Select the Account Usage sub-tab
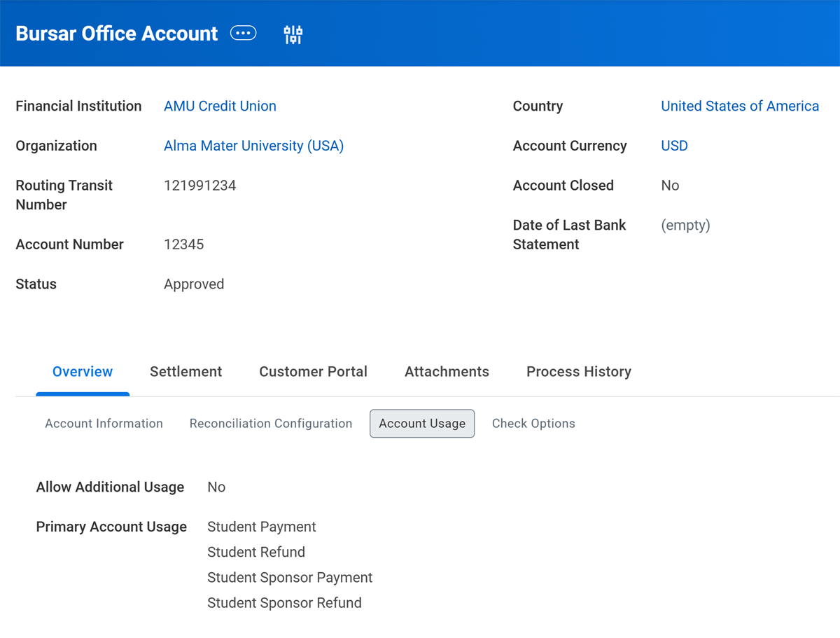 tap(422, 424)
